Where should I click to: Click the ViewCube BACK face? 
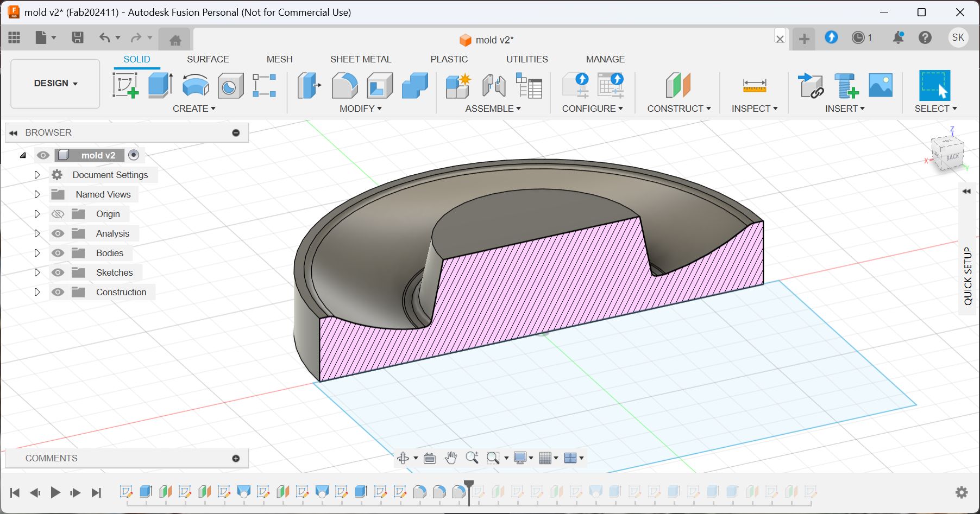952,157
